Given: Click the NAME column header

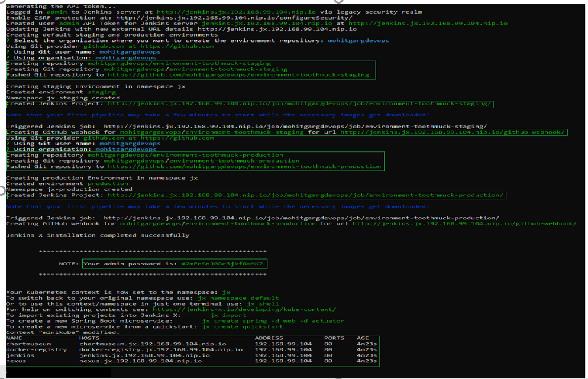Looking at the screenshot, I should (x=14, y=338).
